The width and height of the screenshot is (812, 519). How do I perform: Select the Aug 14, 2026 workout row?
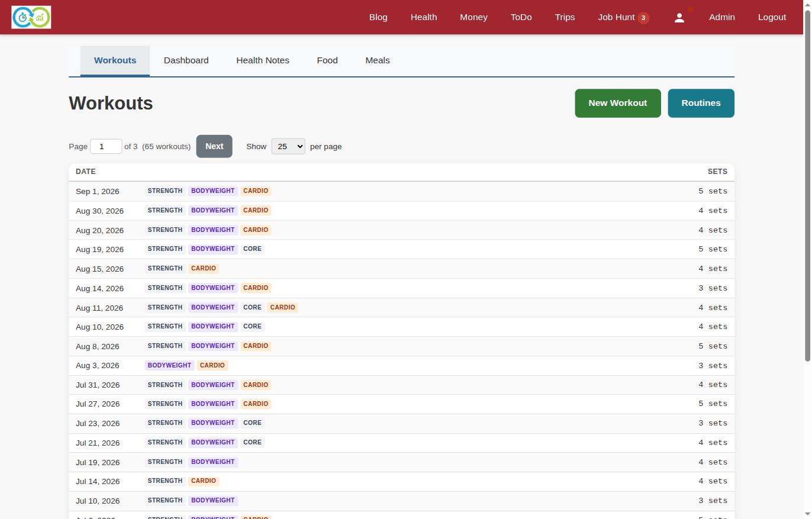pos(401,288)
